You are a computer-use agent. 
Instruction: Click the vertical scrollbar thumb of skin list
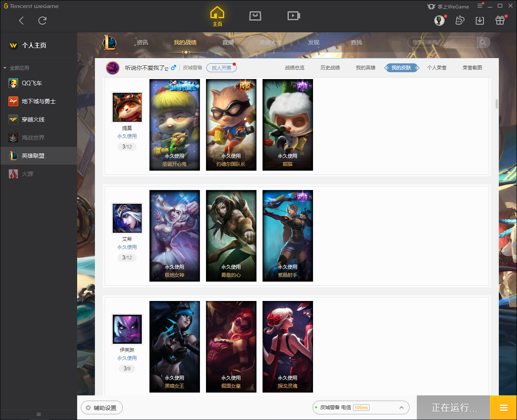pos(496,104)
